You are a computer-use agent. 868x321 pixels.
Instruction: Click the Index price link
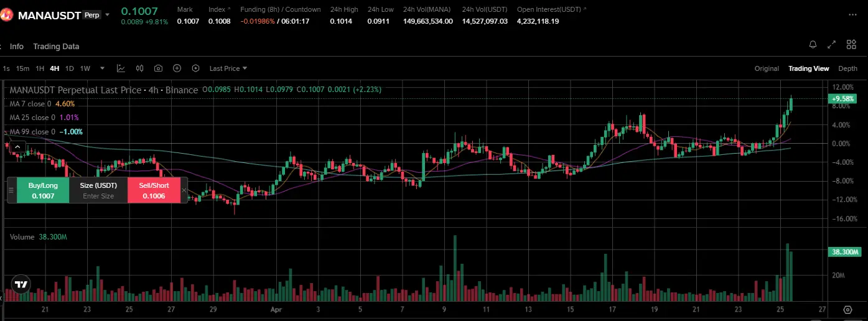coord(219,9)
